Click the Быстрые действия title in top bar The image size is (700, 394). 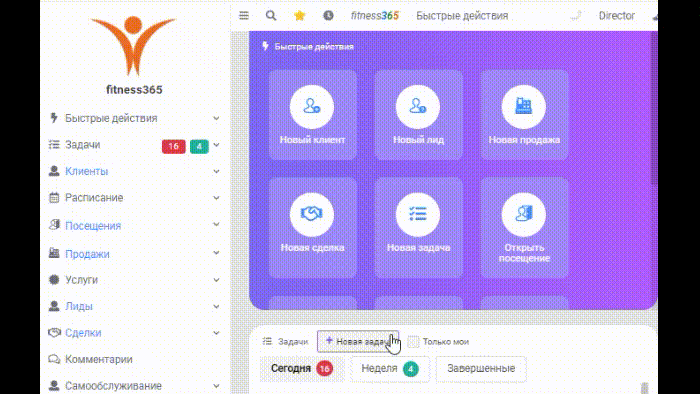462,16
